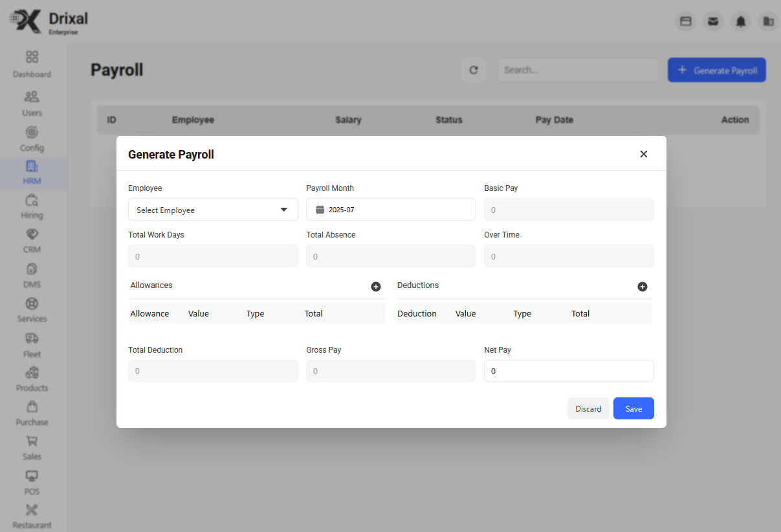Image resolution: width=781 pixels, height=532 pixels.
Task: Expand the Select Employee dropdown
Action: [x=213, y=210]
